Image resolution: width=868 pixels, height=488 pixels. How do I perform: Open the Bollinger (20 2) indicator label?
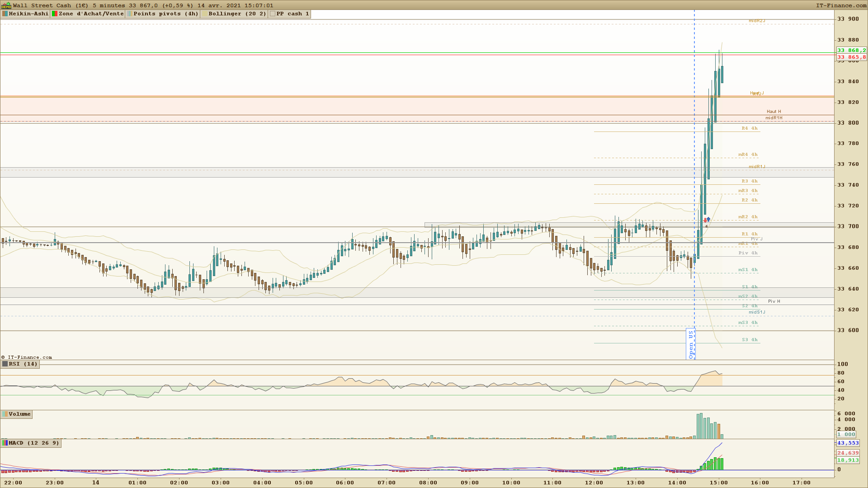point(237,14)
